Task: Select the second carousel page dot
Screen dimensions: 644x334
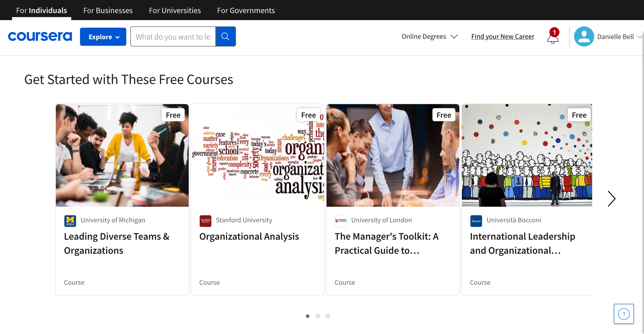Action: tap(317, 316)
